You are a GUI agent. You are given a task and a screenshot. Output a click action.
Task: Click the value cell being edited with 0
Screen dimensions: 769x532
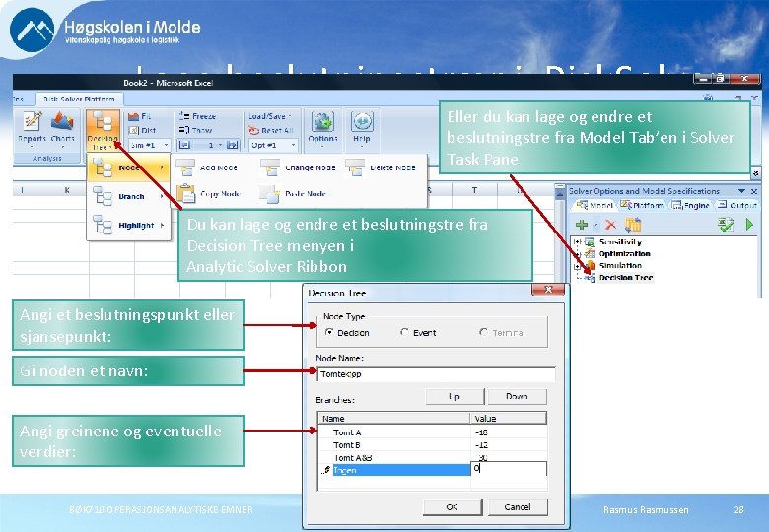tap(509, 469)
